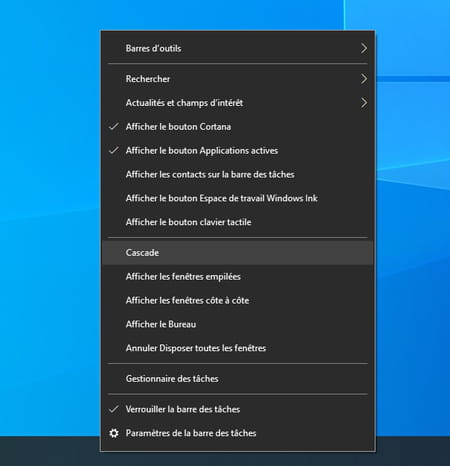The width and height of the screenshot is (450, 466).
Task: Select Annuler Disposer toutes les fenêtres
Action: [238, 348]
